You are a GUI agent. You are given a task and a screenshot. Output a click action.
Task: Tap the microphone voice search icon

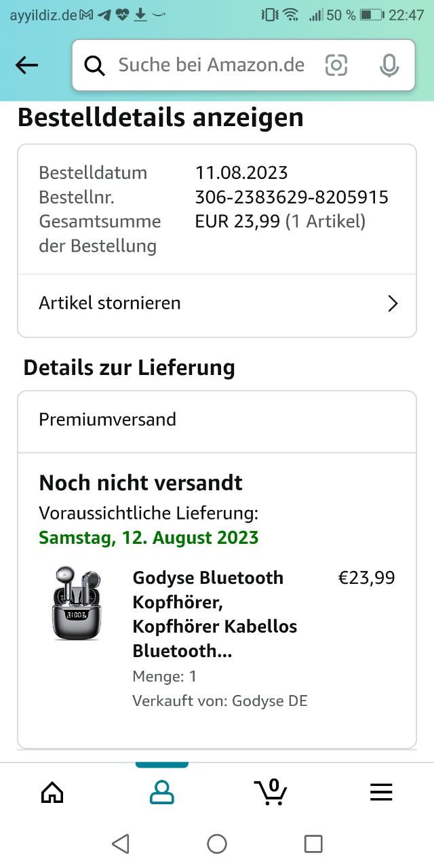[389, 65]
